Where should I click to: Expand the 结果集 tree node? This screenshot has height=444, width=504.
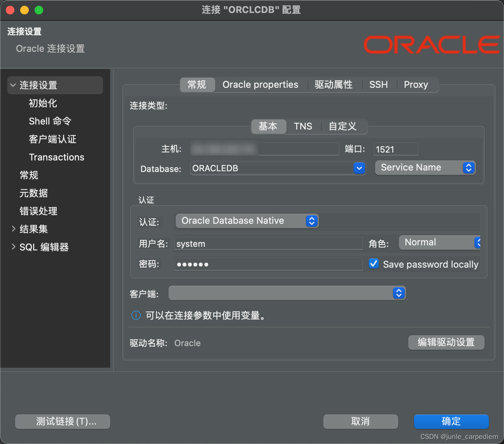(13, 229)
